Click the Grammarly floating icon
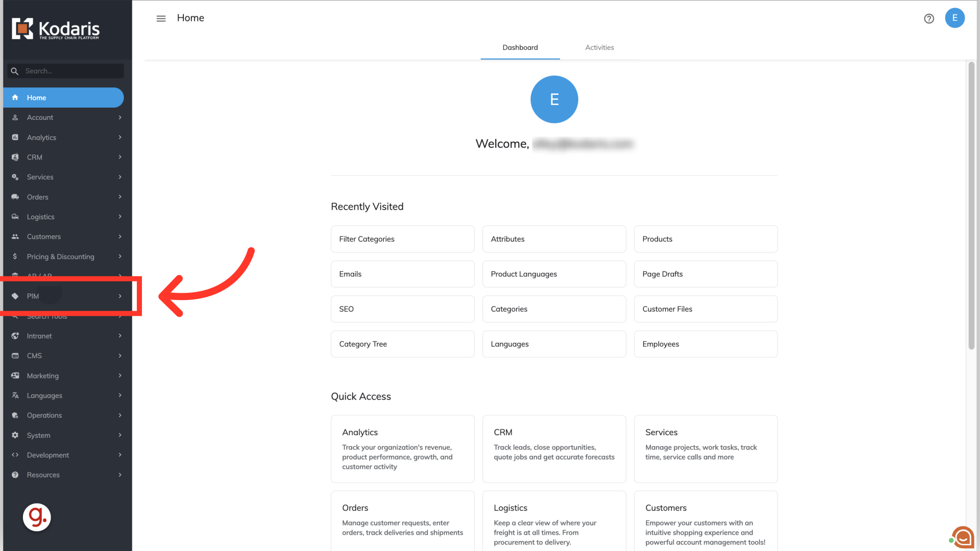Viewport: 980px width, 551px height. pyautogui.click(x=37, y=517)
